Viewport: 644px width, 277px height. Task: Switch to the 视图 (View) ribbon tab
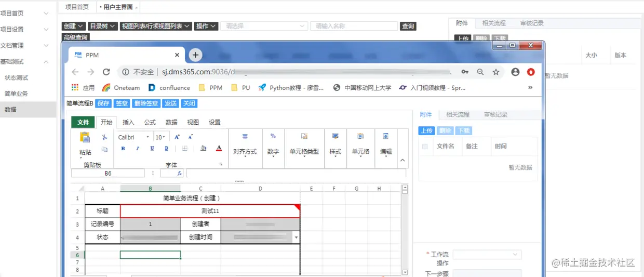point(193,123)
